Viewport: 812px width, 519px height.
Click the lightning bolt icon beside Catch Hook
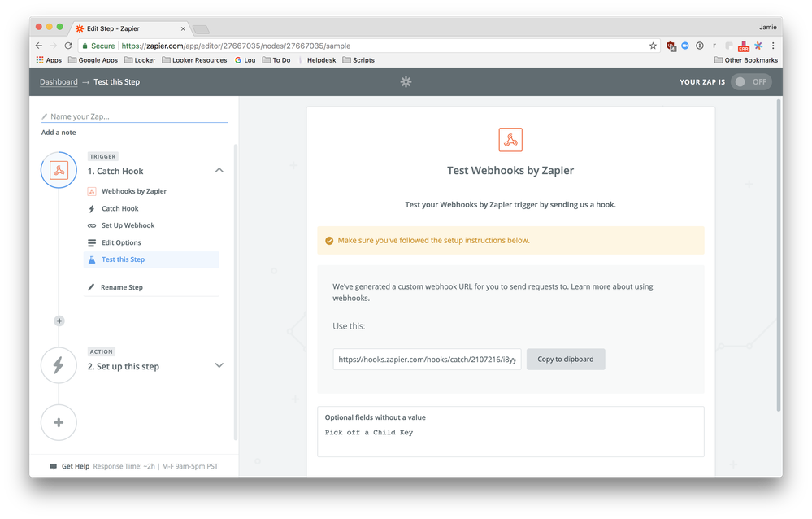click(x=92, y=208)
